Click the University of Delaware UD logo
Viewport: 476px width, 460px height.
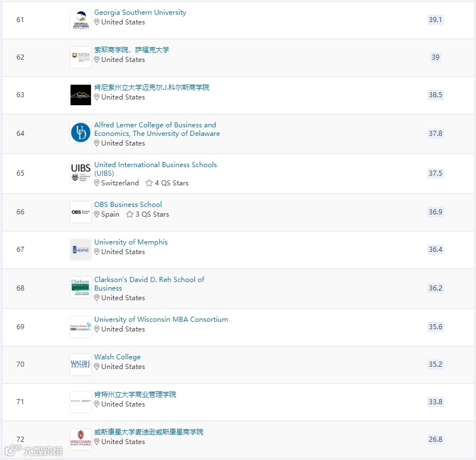(x=81, y=132)
